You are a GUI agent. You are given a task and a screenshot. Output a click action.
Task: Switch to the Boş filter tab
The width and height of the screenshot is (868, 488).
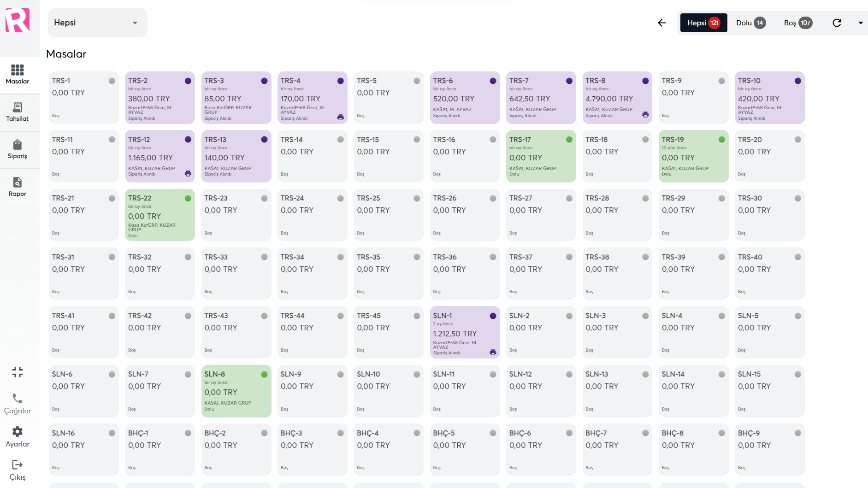point(798,23)
